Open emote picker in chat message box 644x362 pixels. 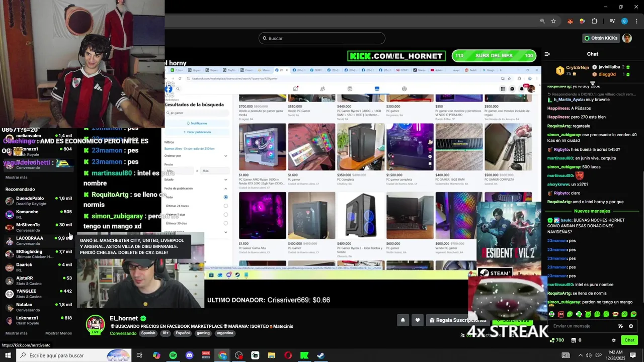point(631,326)
